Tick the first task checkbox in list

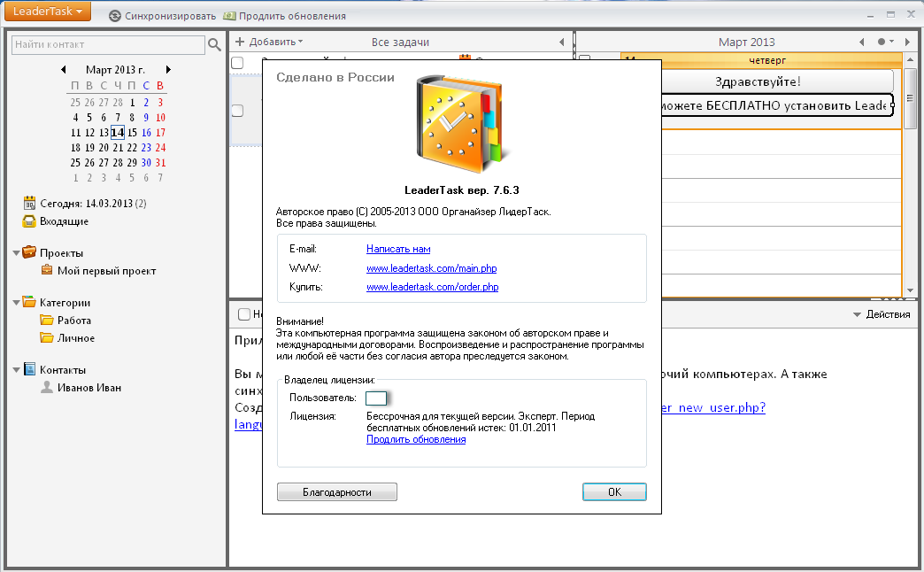click(237, 63)
